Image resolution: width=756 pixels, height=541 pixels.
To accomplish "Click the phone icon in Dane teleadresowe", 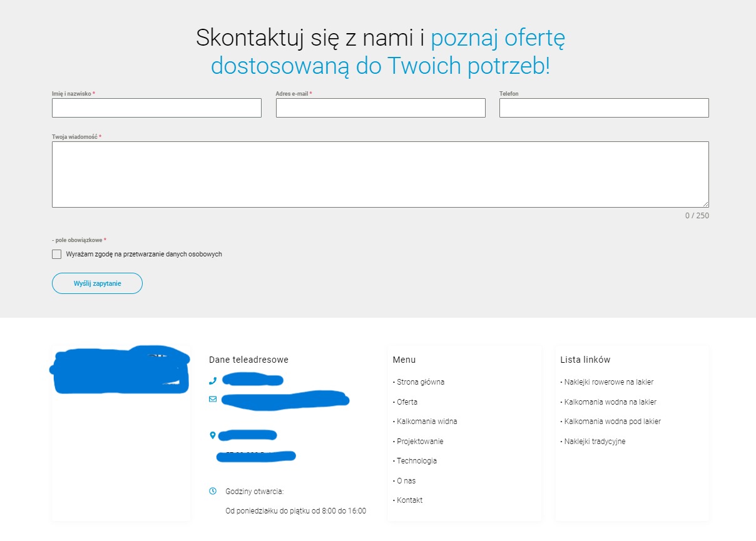I will [213, 380].
